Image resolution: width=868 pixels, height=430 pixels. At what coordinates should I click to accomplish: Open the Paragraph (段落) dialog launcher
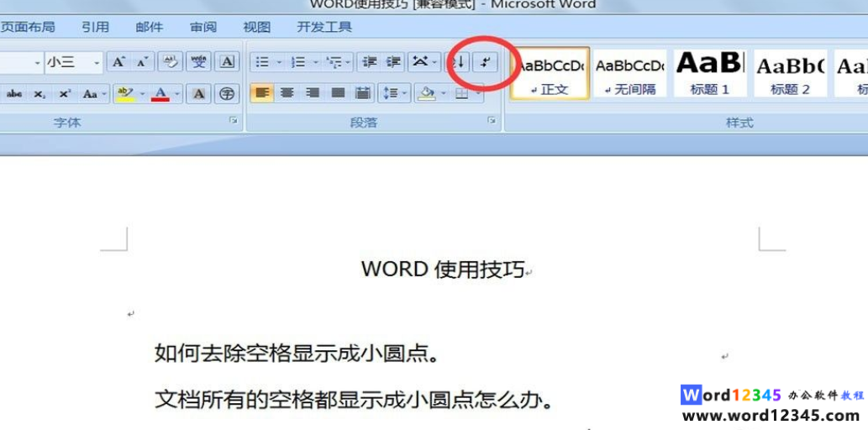(x=492, y=120)
